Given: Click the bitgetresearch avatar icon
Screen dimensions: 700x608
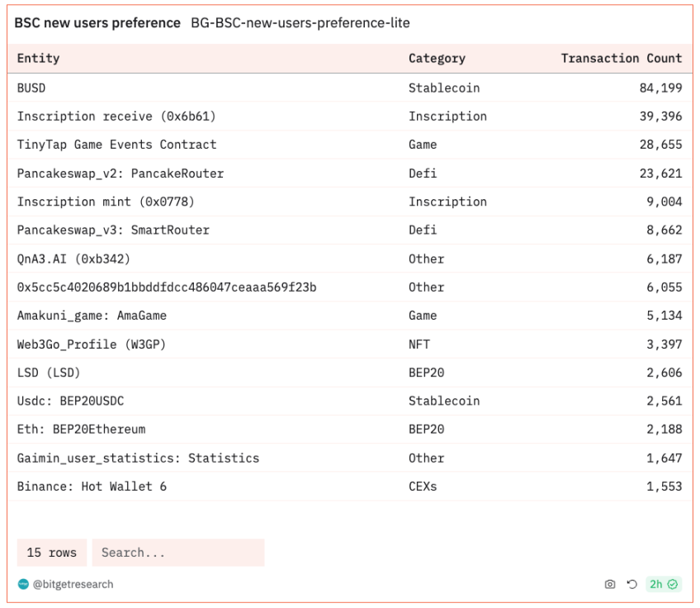Looking at the screenshot, I should [23, 584].
